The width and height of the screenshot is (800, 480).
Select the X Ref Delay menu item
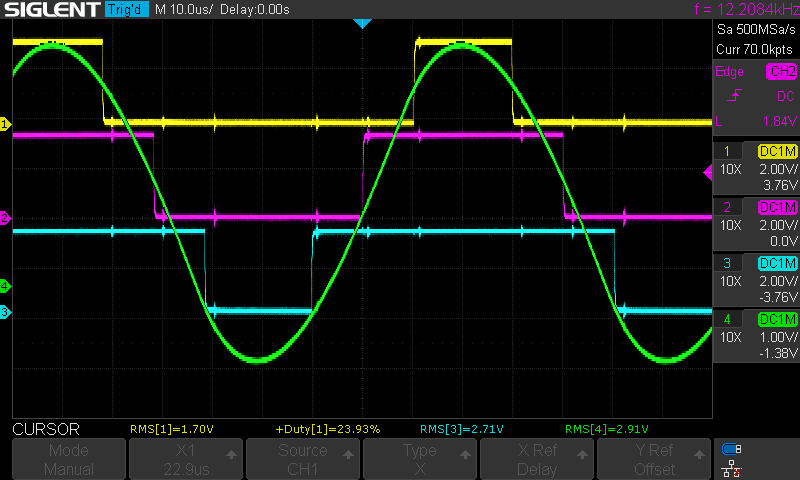coord(537,459)
